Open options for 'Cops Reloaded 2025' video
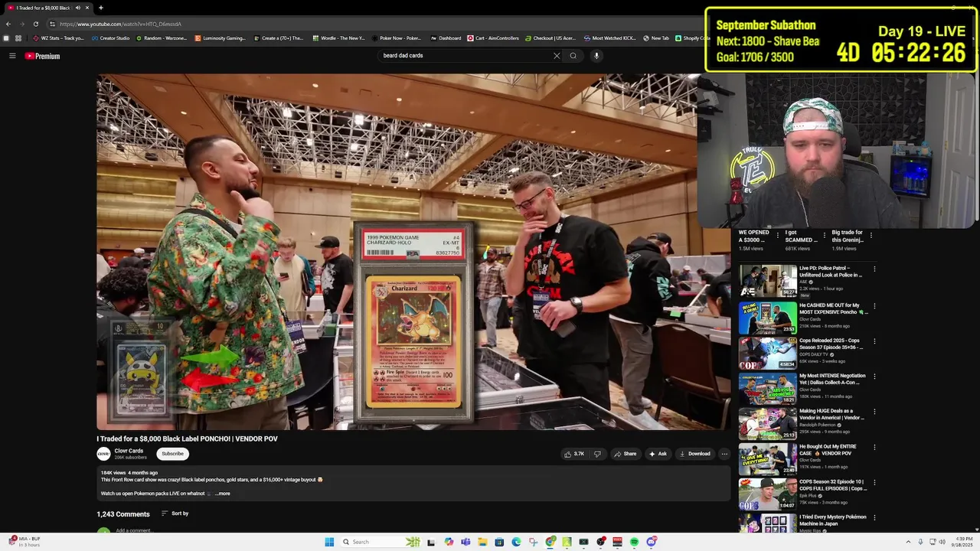Image resolution: width=980 pixels, height=551 pixels. pyautogui.click(x=874, y=341)
